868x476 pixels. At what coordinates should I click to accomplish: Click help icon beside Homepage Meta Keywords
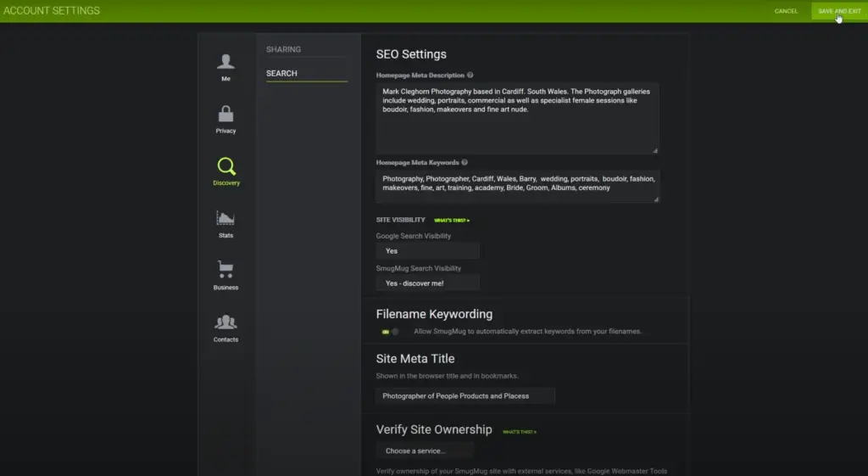click(x=465, y=162)
